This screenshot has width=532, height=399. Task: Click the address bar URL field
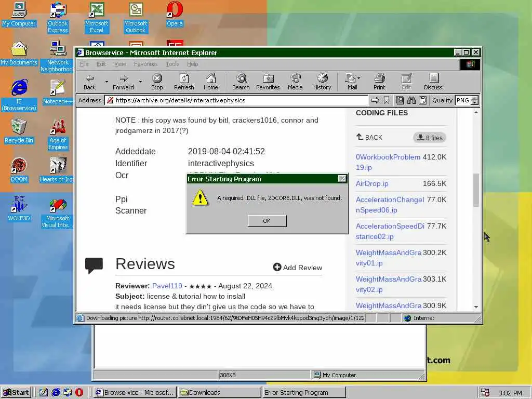click(x=236, y=100)
